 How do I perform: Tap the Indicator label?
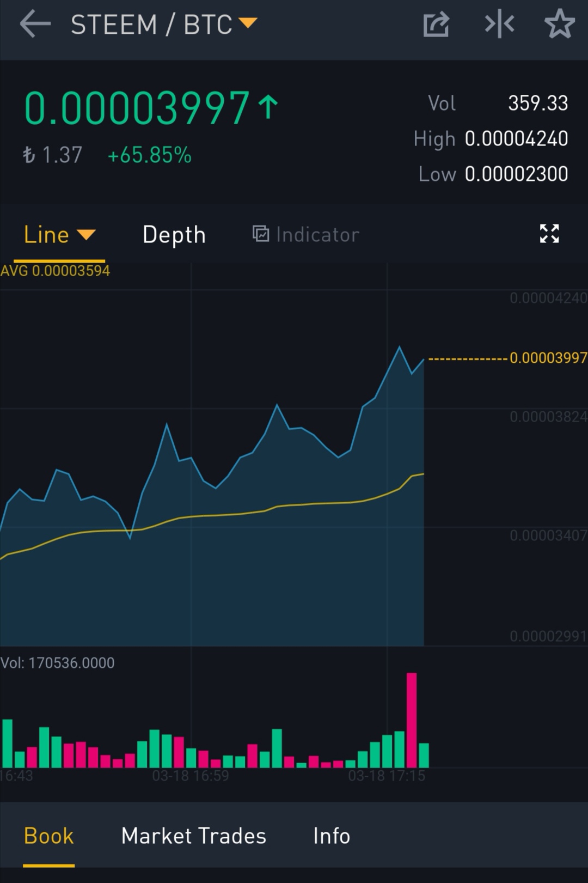(x=317, y=235)
